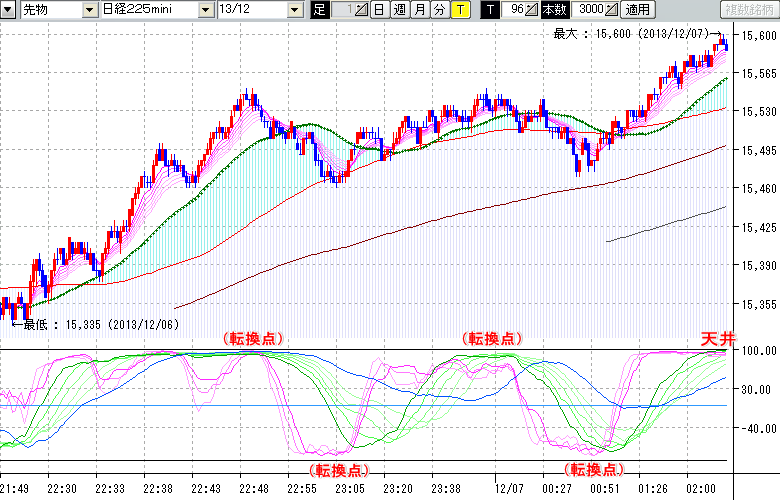Click the 複数銘柄 multiple symbols button

(747, 9)
